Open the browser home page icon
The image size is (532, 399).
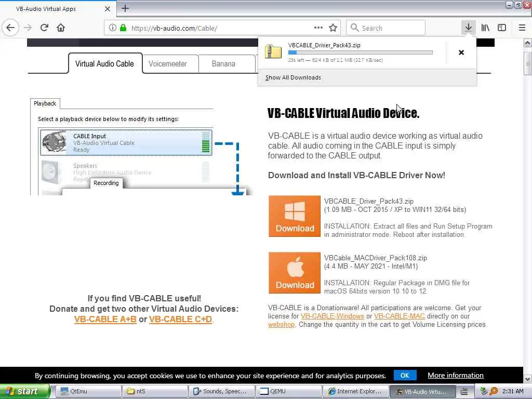point(61,28)
